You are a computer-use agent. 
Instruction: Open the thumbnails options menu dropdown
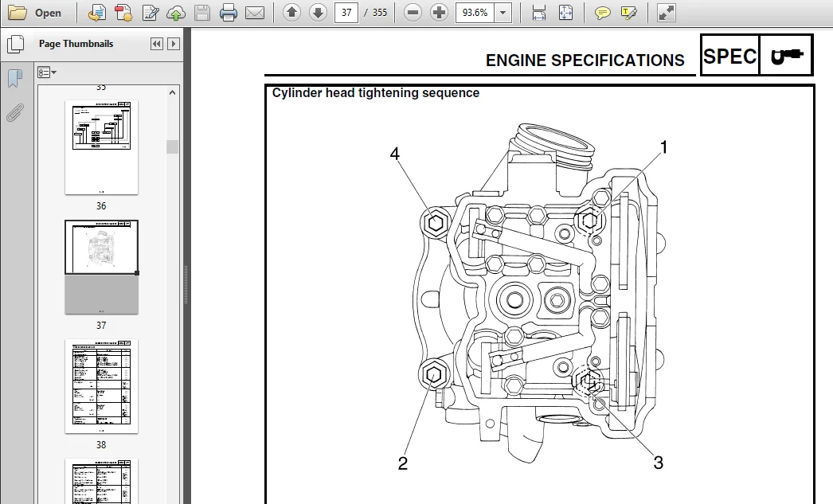[47, 72]
